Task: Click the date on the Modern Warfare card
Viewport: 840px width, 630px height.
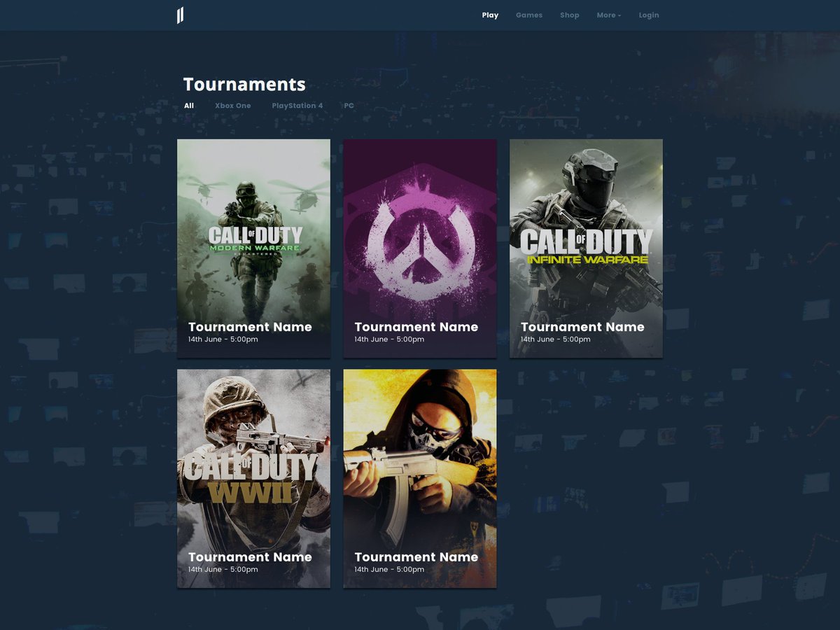Action: pos(223,339)
